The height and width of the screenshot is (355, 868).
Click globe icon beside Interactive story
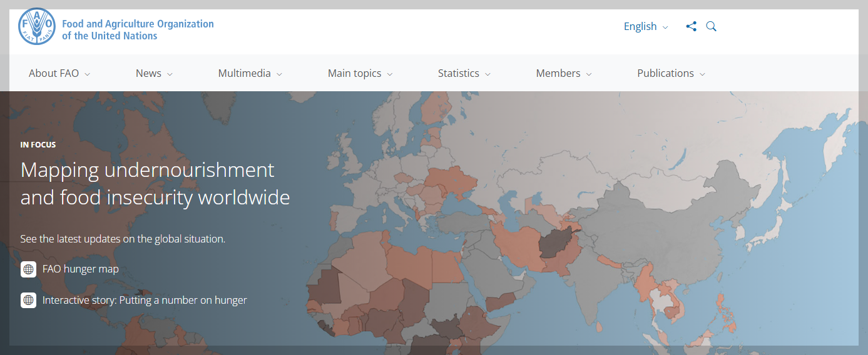tap(28, 300)
